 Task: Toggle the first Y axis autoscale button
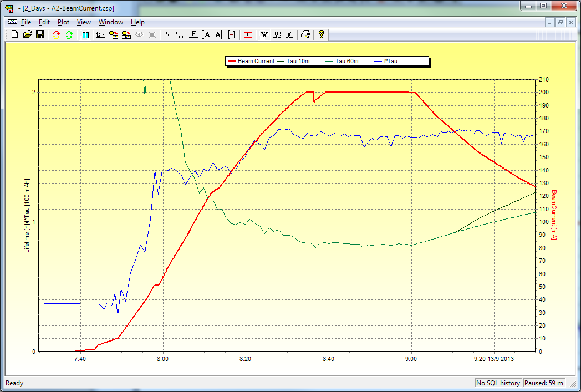tap(277, 34)
